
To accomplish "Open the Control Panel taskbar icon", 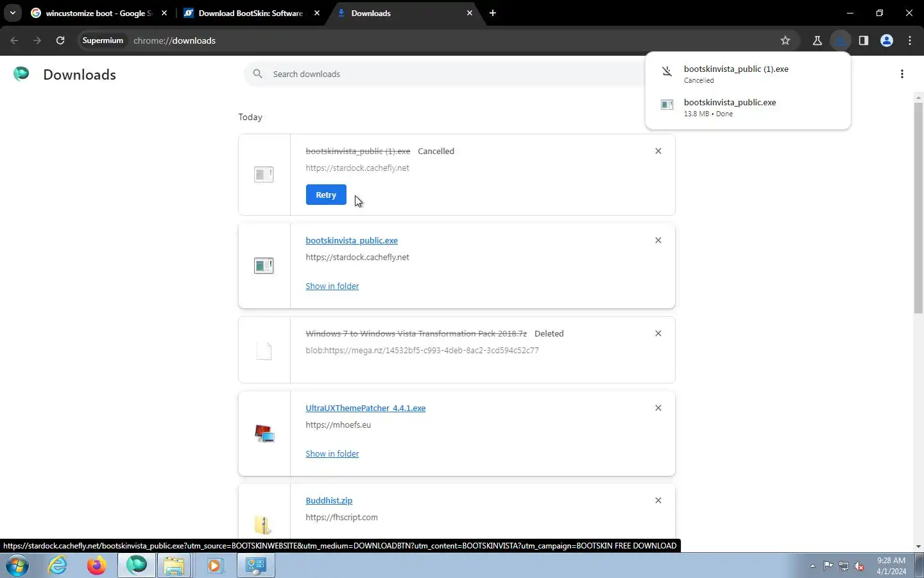I will pyautogui.click(x=256, y=565).
